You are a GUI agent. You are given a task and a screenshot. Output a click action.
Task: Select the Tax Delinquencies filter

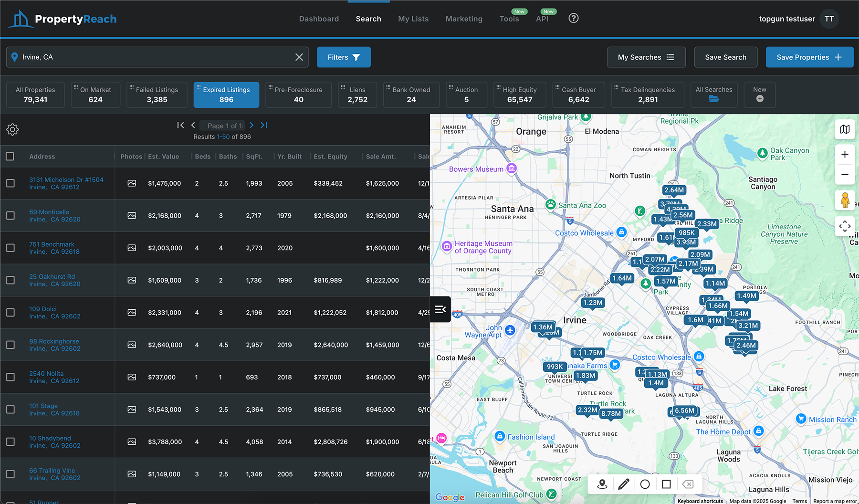pyautogui.click(x=648, y=94)
